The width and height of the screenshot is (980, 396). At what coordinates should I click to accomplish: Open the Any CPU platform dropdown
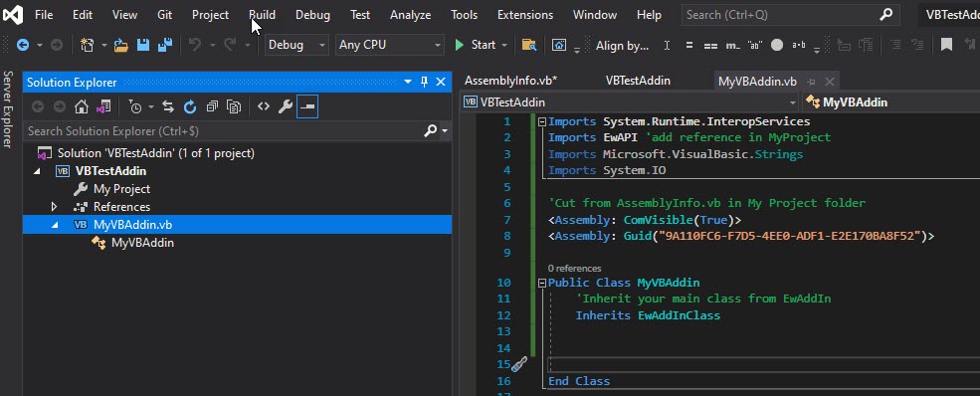tap(390, 45)
